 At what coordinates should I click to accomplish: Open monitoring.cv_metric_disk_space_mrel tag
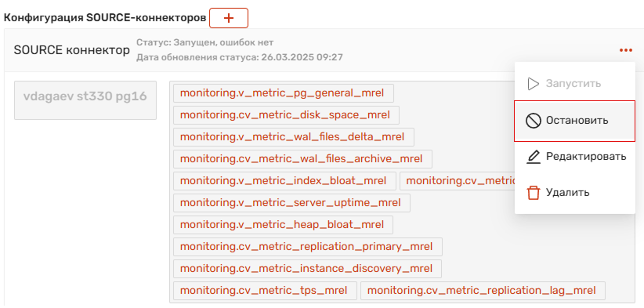(286, 115)
